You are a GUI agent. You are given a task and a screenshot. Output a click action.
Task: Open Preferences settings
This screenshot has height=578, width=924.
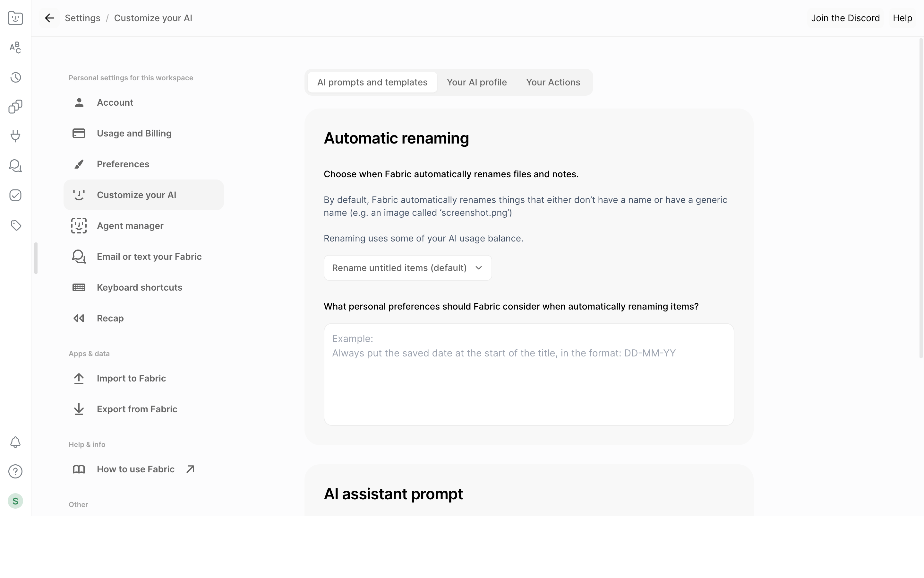[x=143, y=164]
